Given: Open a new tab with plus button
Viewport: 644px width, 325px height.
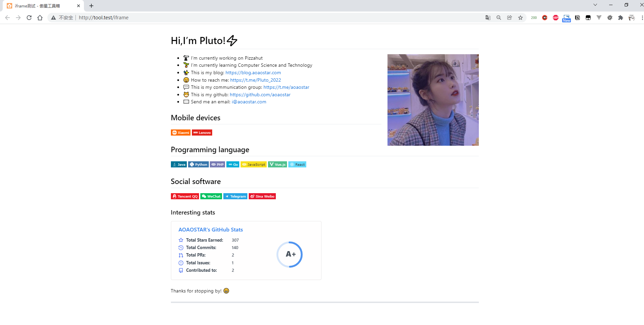Looking at the screenshot, I should [x=91, y=6].
